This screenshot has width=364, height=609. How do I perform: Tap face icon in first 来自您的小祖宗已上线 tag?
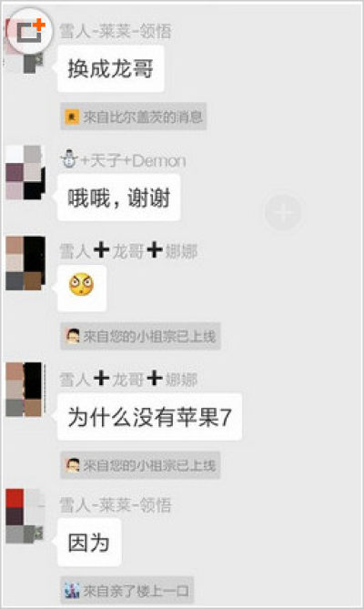click(x=73, y=336)
